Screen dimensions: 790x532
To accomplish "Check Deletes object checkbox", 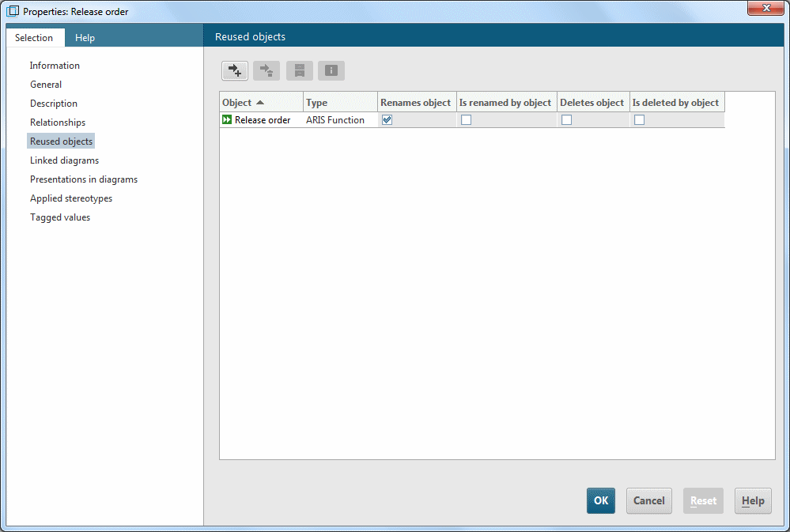I will click(x=566, y=120).
